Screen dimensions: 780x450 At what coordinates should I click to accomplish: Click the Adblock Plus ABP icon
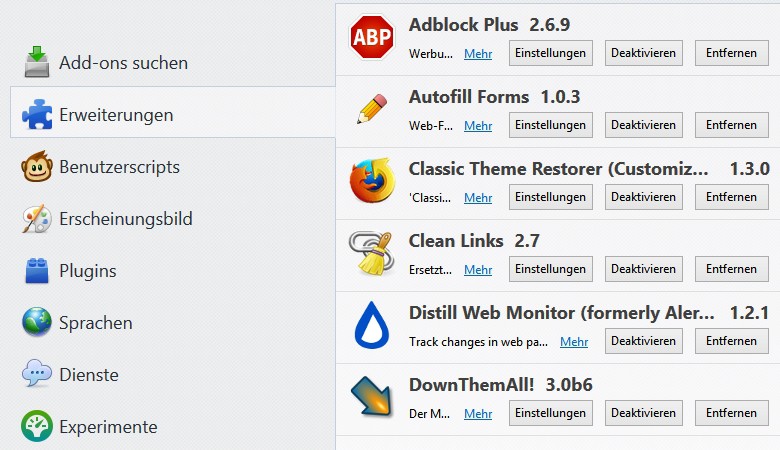tap(371, 39)
